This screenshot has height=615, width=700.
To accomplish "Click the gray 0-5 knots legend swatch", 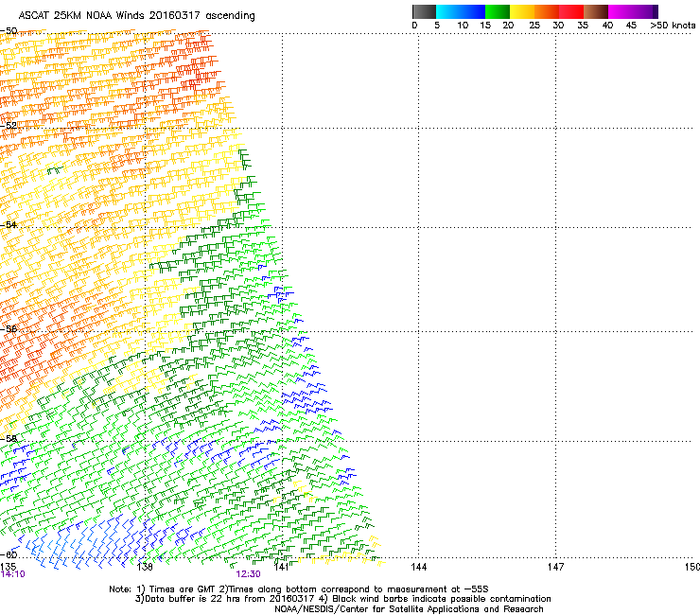I will click(x=424, y=11).
